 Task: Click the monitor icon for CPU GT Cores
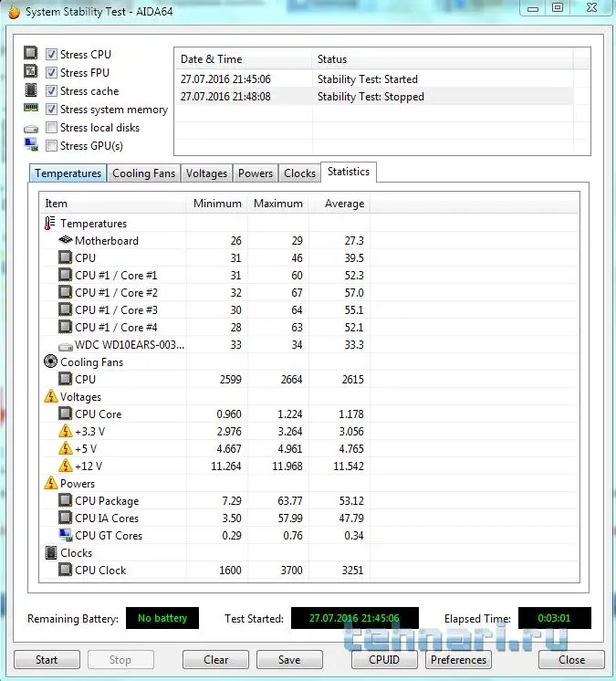66,535
